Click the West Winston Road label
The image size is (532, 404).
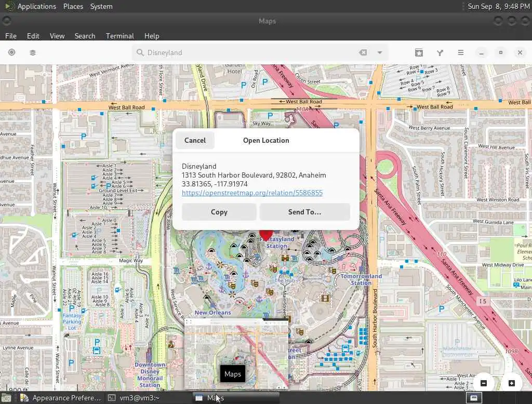click(x=498, y=199)
